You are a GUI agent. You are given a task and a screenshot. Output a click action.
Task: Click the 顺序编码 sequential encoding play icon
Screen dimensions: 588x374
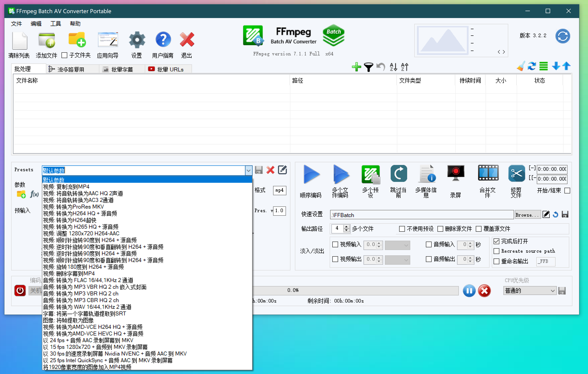pyautogui.click(x=311, y=175)
